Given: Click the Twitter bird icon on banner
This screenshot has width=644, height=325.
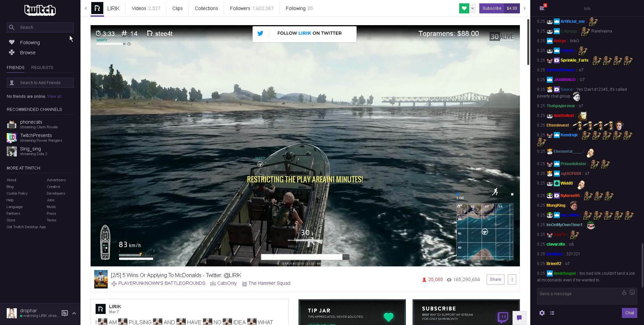Looking at the screenshot, I should click(260, 33).
